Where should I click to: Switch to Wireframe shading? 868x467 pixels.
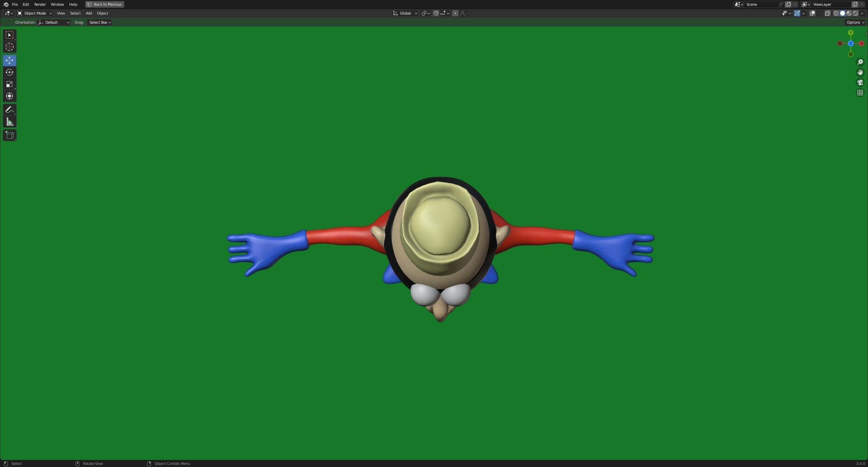(x=836, y=13)
